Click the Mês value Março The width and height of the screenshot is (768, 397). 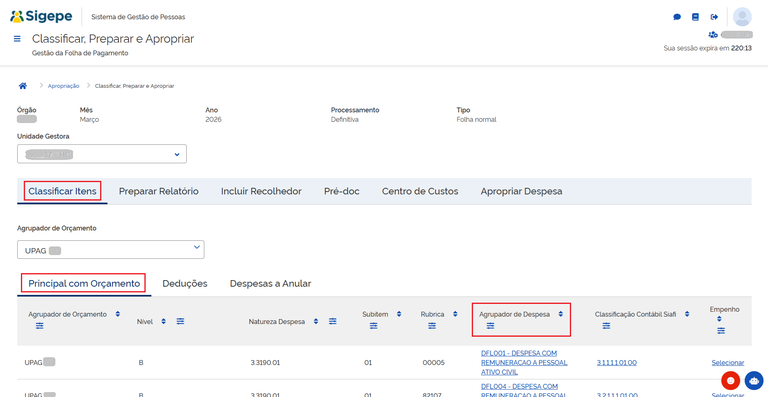click(x=90, y=119)
